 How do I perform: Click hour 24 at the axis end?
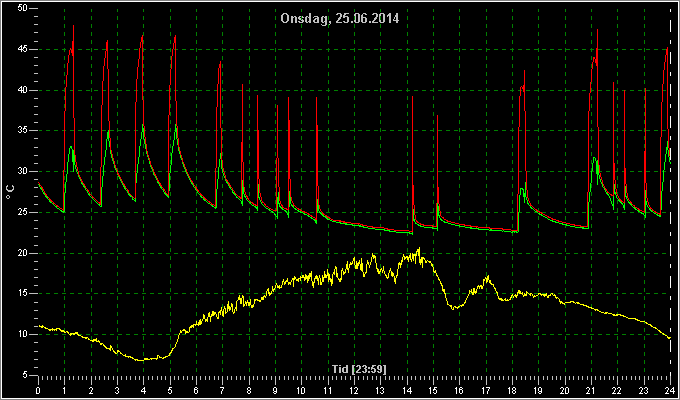coord(670,390)
